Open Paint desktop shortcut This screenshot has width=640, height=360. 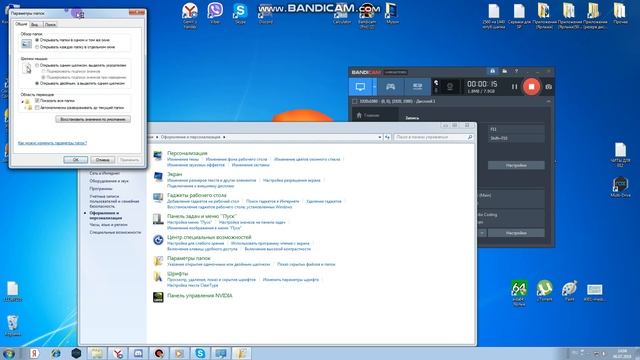tap(569, 291)
